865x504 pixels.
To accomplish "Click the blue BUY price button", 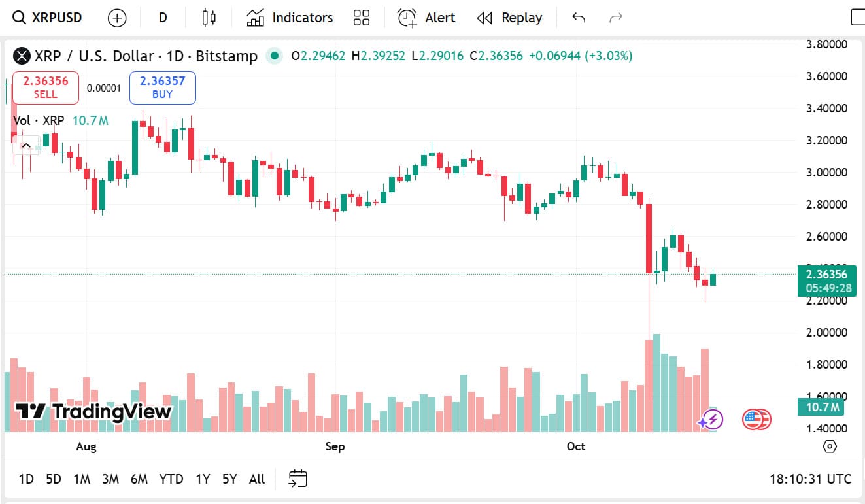I will (162, 88).
